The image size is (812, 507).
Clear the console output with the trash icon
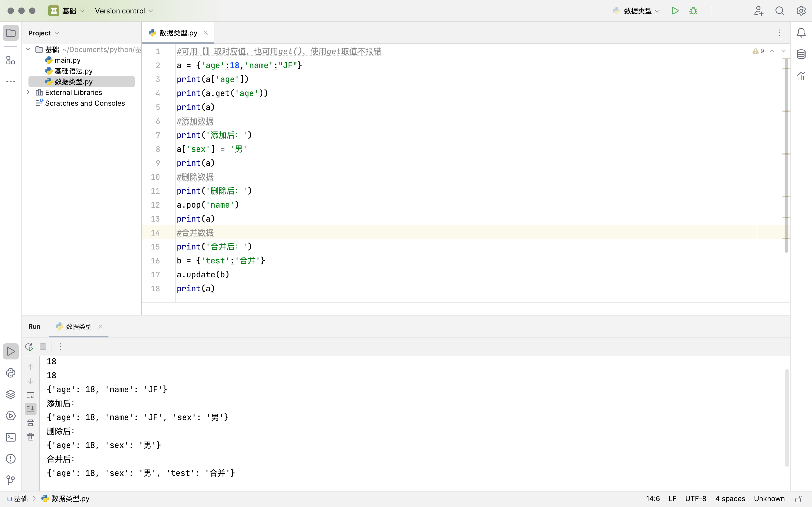pyautogui.click(x=31, y=437)
